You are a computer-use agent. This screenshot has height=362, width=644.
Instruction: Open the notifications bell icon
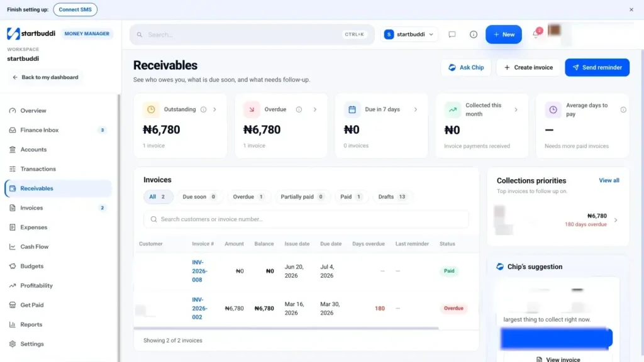point(536,34)
